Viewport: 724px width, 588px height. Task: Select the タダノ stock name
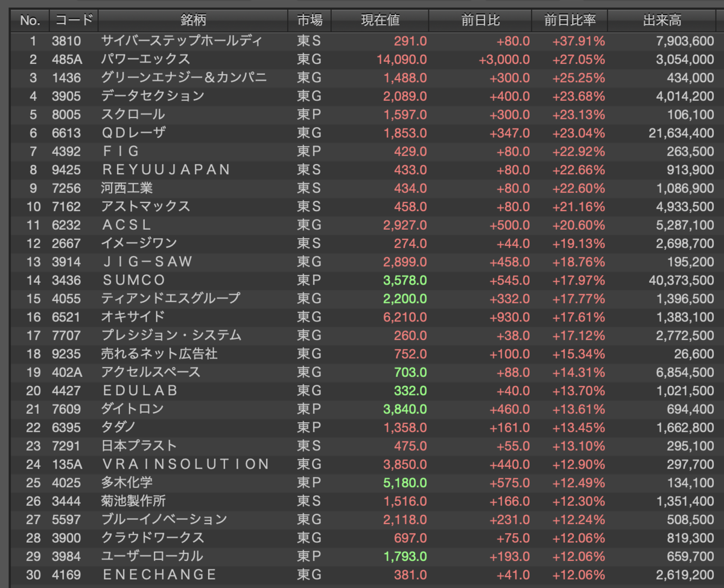pyautogui.click(x=118, y=427)
